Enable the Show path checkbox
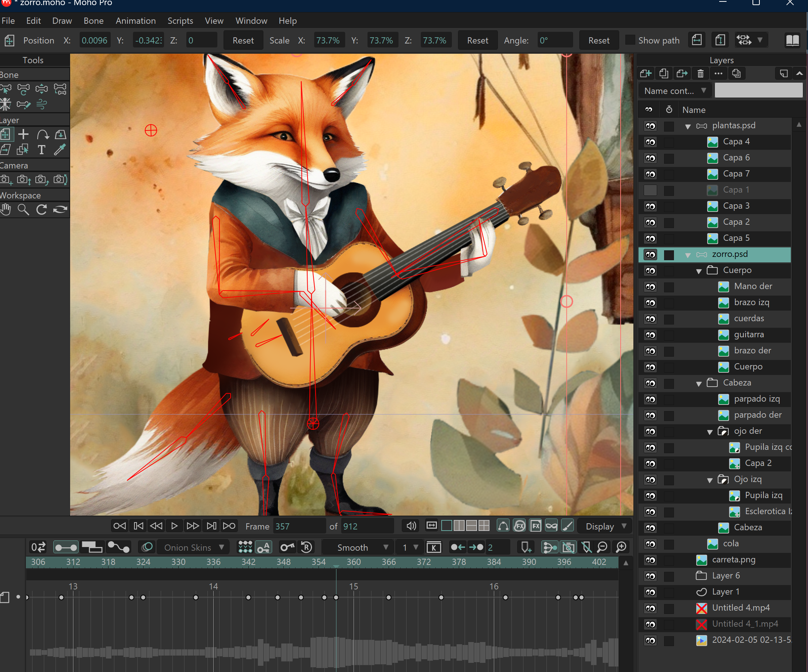 click(x=630, y=40)
